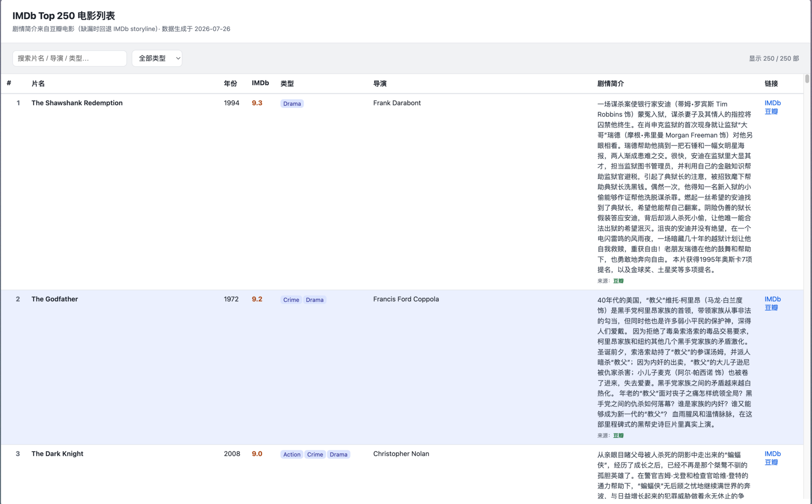Viewport: 812px width, 504px height.
Task: Click the year 1972
Action: pyautogui.click(x=231, y=299)
